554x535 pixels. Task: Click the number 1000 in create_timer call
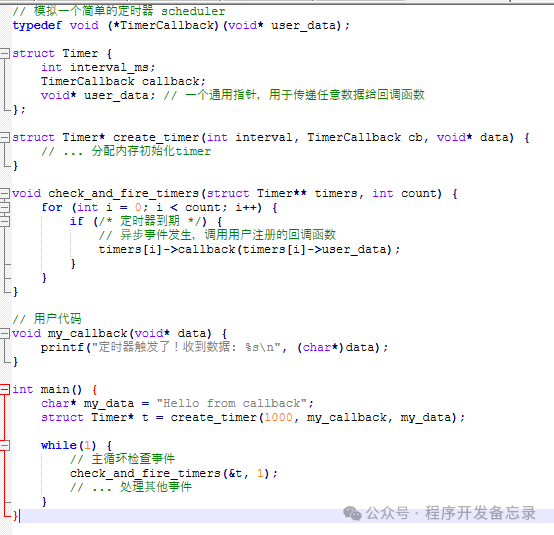[x=278, y=417]
